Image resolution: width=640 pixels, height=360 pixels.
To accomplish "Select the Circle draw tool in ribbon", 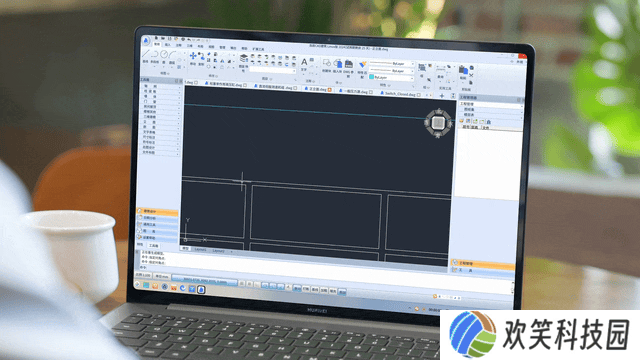I will 164,55.
